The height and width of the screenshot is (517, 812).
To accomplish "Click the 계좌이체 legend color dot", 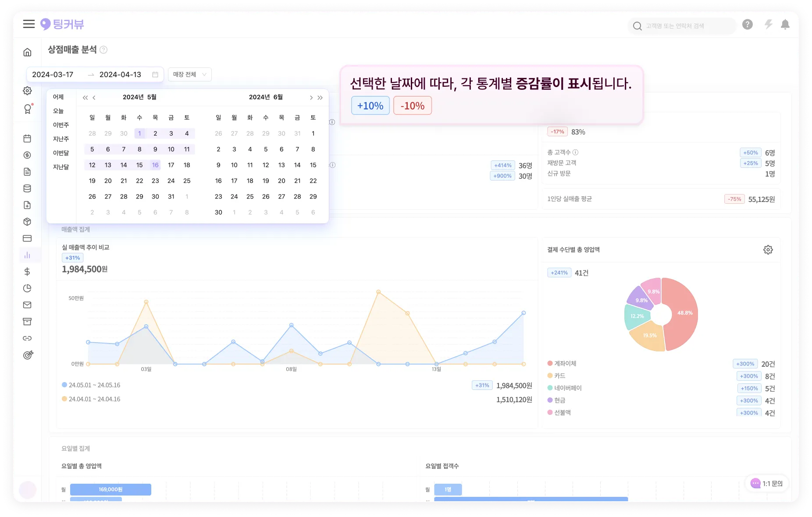I will pyautogui.click(x=550, y=363).
